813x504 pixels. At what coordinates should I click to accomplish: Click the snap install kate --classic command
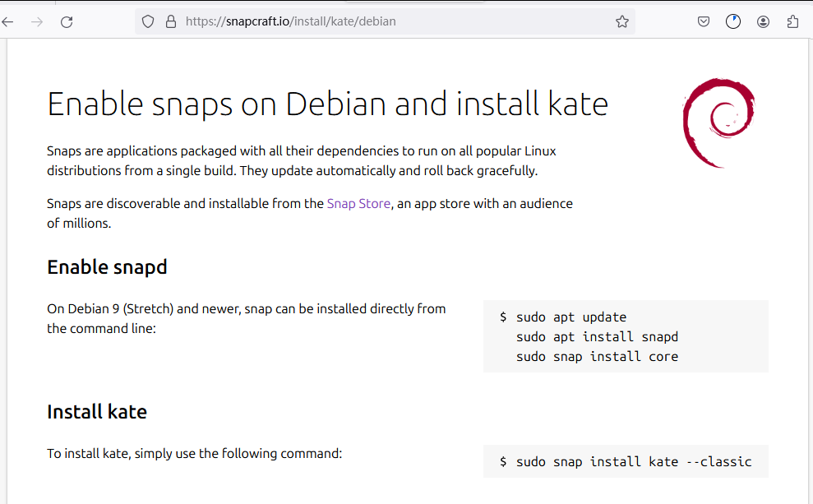(x=634, y=461)
